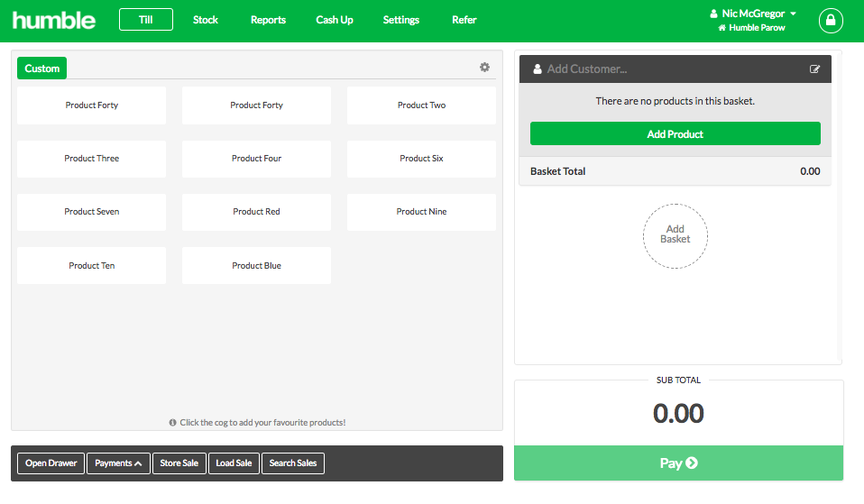Choose the Product Red tile
Image resolution: width=864 pixels, height=504 pixels.
256,212
